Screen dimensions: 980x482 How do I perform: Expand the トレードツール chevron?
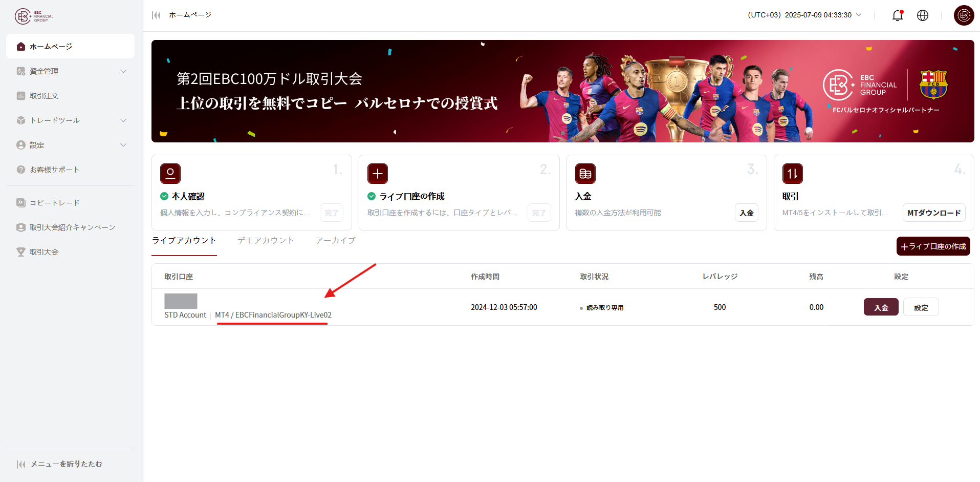click(x=123, y=120)
